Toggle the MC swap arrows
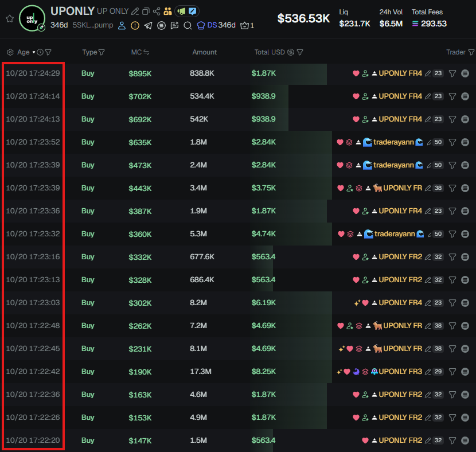 click(x=146, y=52)
